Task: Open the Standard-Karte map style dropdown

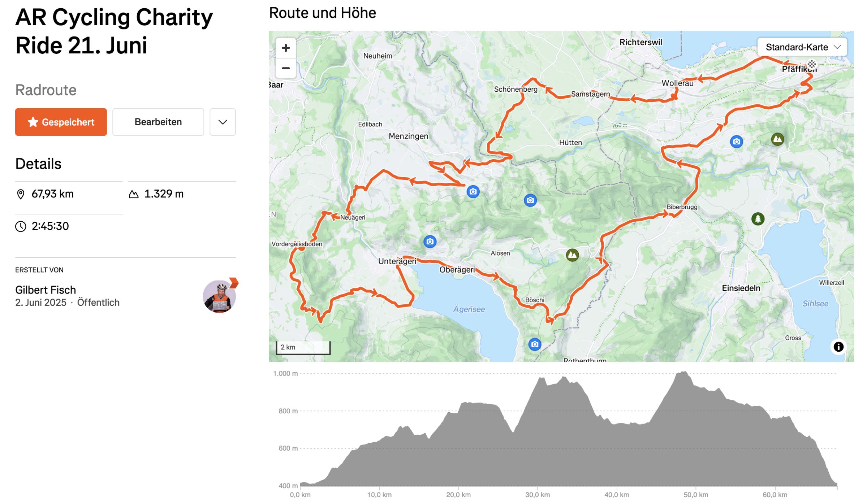Action: 802,47
